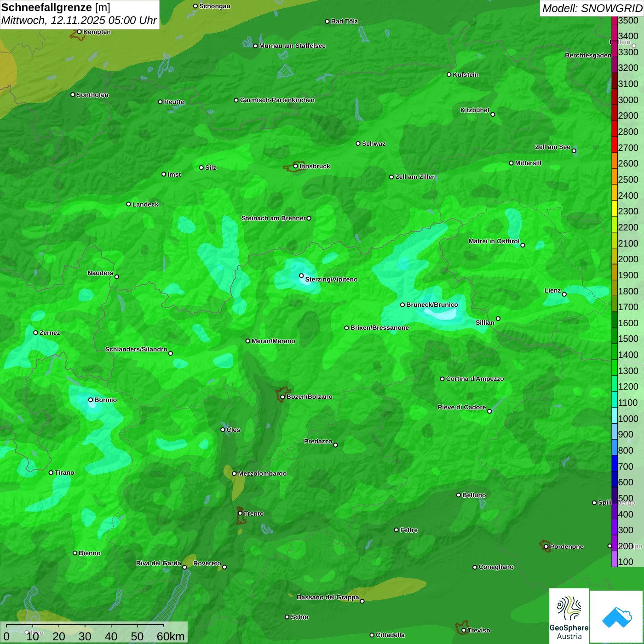Viewport: 644px width, 644px height.
Task: Click the Rovereto label
Action: pyautogui.click(x=207, y=563)
